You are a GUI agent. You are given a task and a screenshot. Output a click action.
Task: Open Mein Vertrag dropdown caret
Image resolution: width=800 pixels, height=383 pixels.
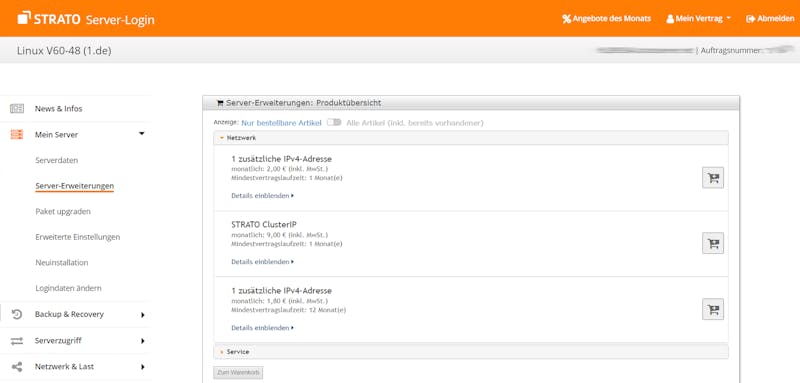tap(729, 18)
